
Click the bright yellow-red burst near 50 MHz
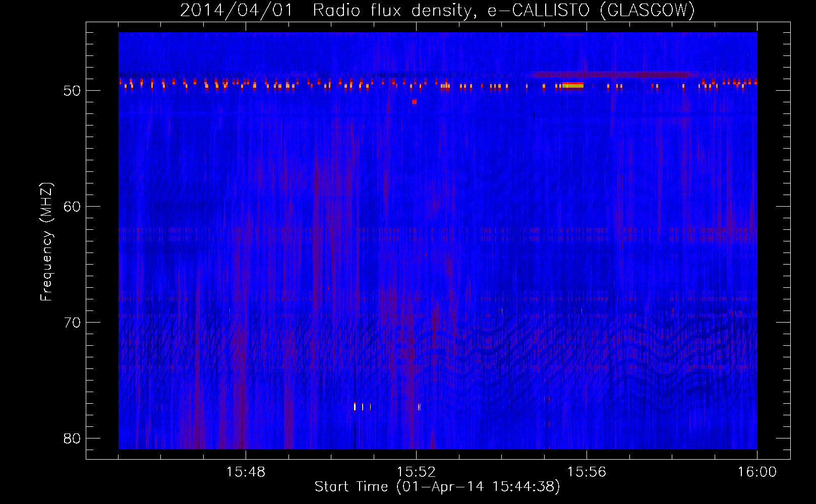[x=573, y=85]
